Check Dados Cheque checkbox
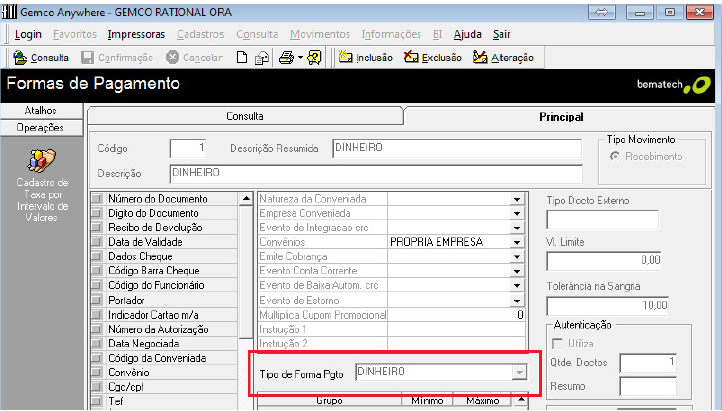 click(x=96, y=256)
